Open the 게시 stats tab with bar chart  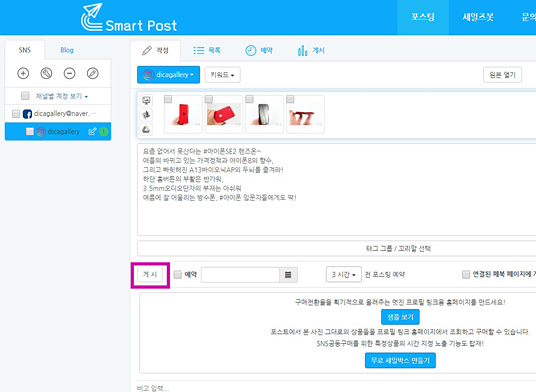(311, 51)
